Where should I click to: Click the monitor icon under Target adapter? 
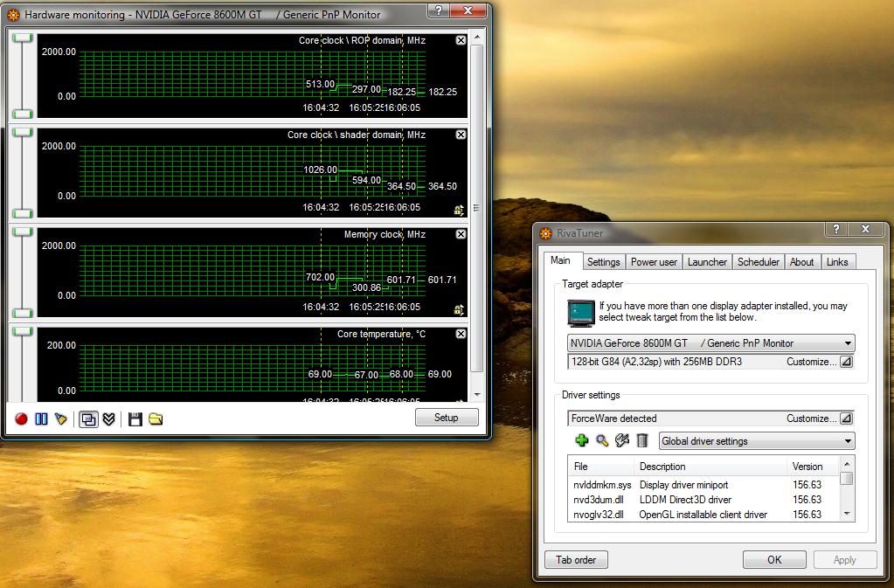pyautogui.click(x=581, y=313)
